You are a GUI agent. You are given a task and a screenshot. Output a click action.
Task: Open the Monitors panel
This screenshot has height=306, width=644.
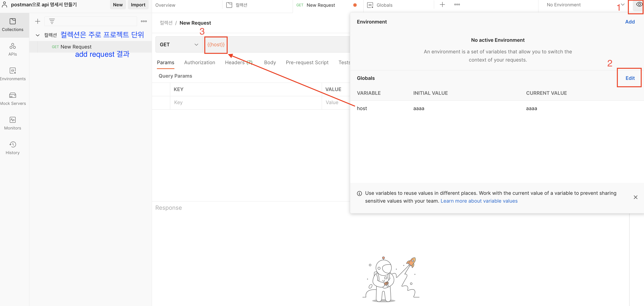(x=12, y=123)
